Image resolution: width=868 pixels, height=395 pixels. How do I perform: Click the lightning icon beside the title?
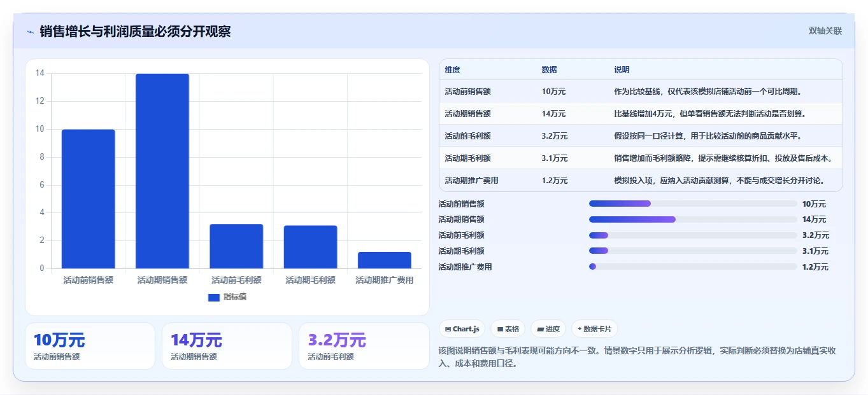pos(30,32)
